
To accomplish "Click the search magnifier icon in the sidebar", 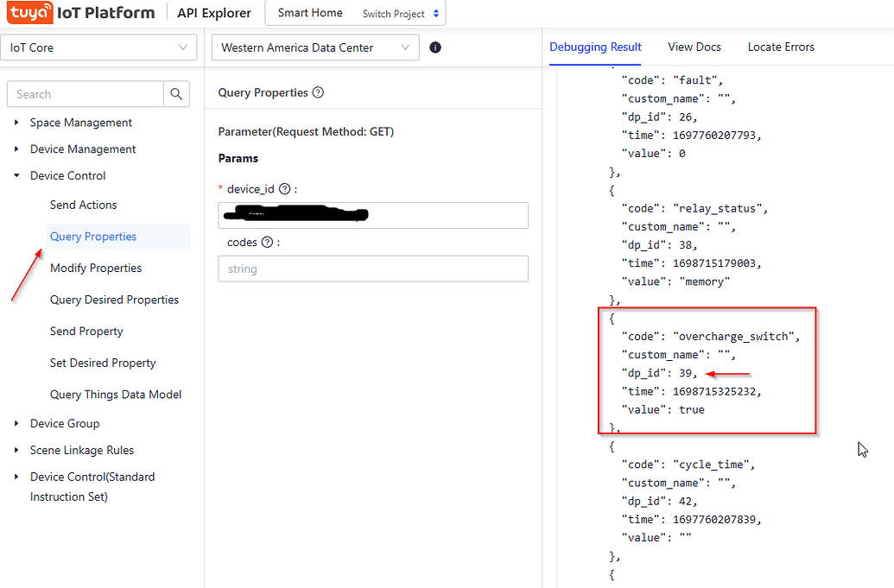I will 175,93.
